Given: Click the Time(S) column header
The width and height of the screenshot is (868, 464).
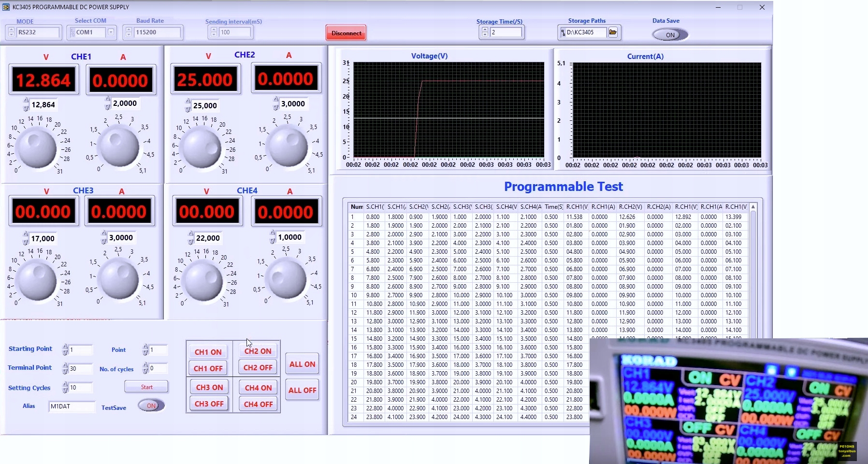Looking at the screenshot, I should (x=554, y=207).
